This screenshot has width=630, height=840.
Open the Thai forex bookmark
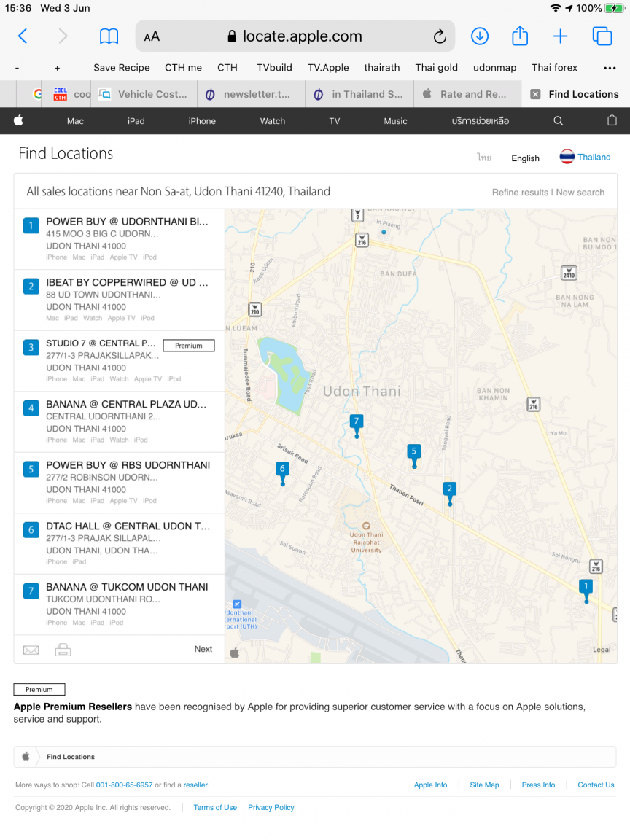554,68
